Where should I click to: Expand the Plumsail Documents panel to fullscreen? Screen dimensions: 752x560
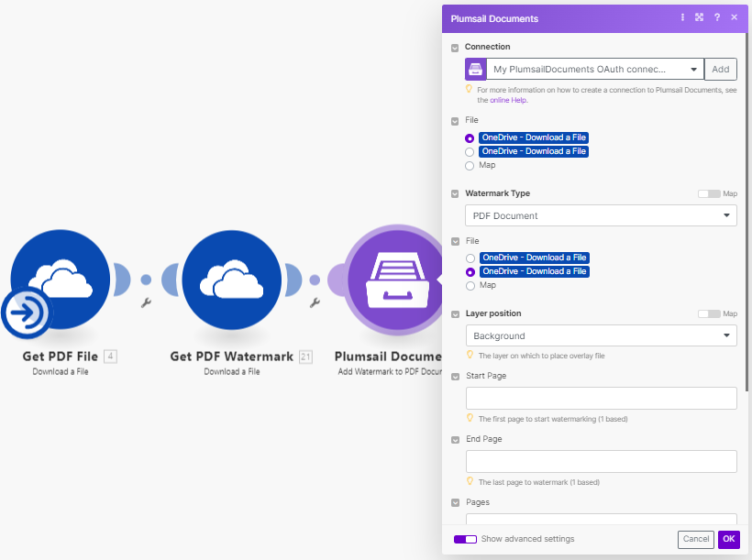pyautogui.click(x=699, y=17)
